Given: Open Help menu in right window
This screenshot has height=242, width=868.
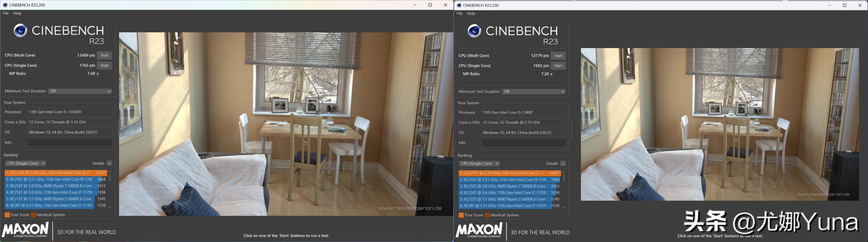Looking at the screenshot, I should 471,13.
